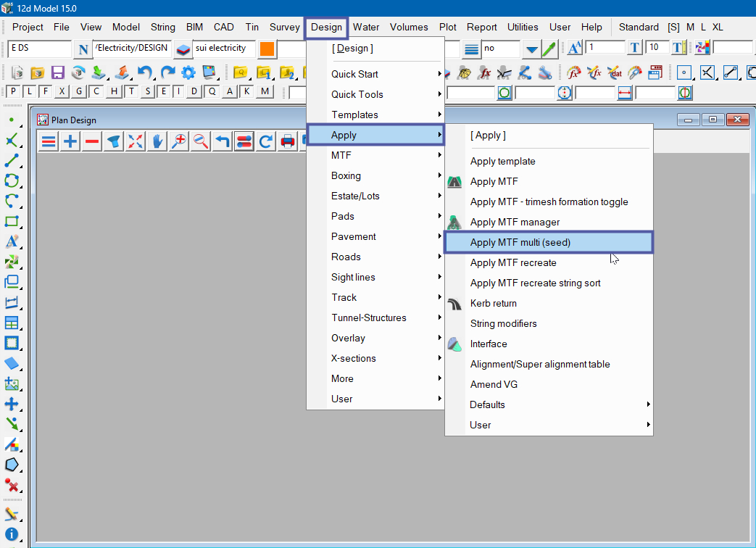Open settings with the blue gear icon
The height and width of the screenshot is (548, 756).
[x=188, y=72]
